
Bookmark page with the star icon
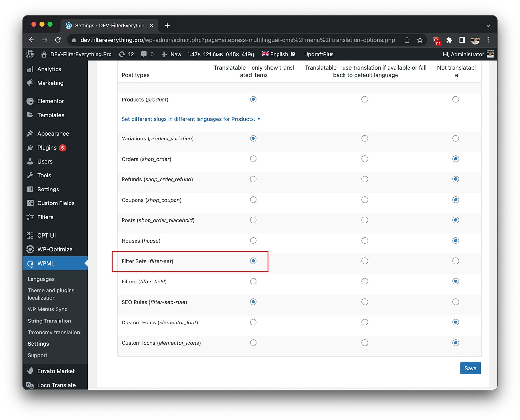[420, 40]
